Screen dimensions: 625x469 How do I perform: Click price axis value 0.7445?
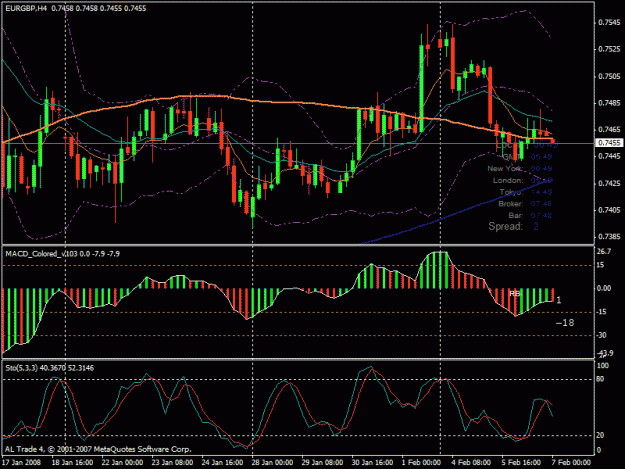[610, 157]
